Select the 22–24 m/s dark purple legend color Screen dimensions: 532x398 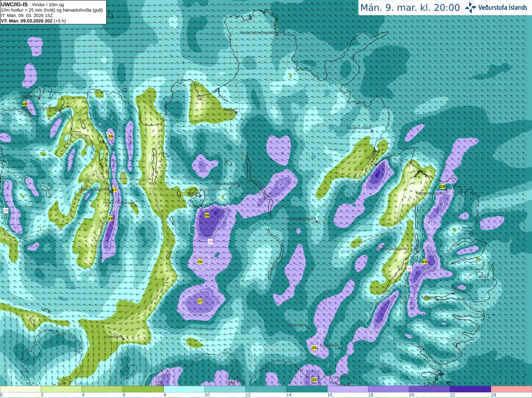[x=470, y=389]
